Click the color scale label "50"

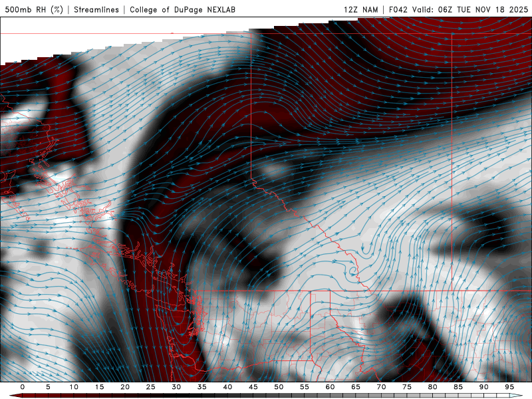click(x=279, y=387)
